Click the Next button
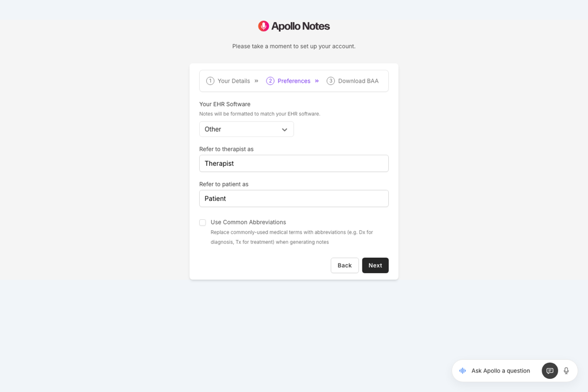588x392 pixels. 376,265
